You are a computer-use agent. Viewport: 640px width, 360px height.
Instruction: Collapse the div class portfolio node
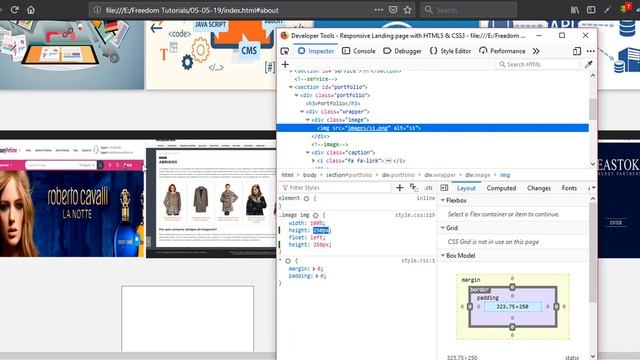(297, 95)
